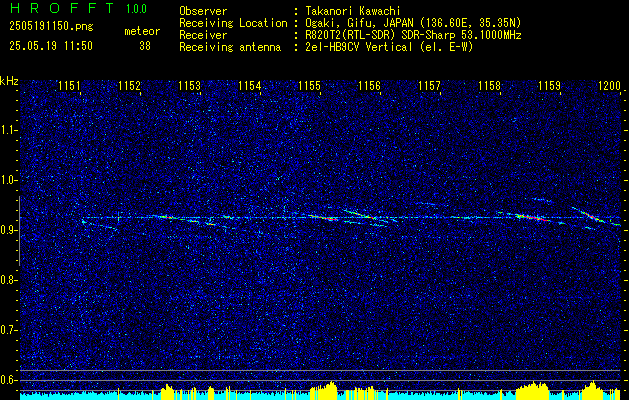This screenshot has height=400, width=629.
Task: Click the 'meteor' count label
Action: 142,31
